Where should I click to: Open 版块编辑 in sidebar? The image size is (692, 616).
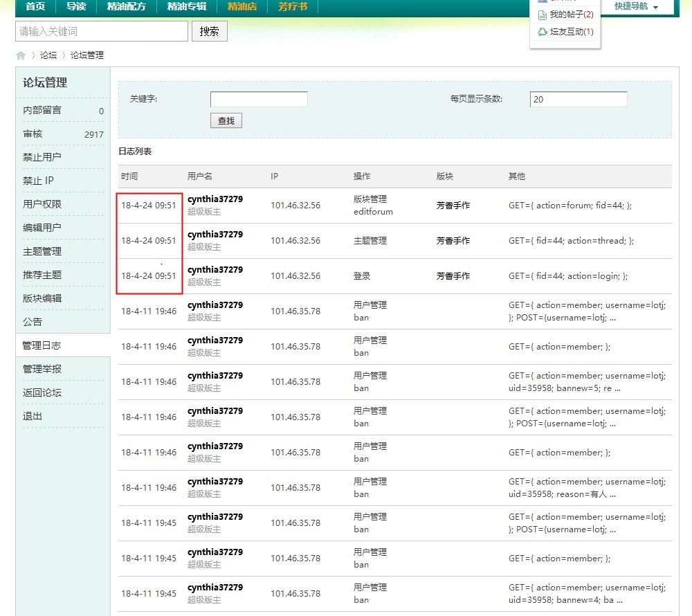[42, 298]
